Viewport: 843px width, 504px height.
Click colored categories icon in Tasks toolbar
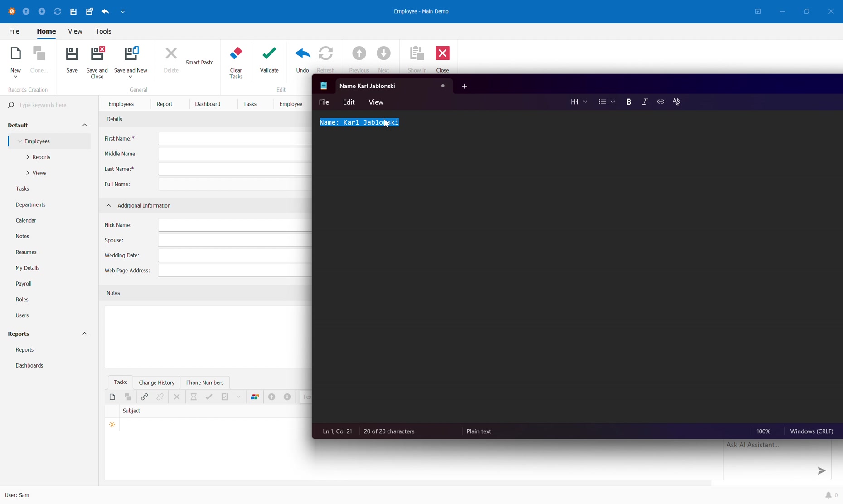click(x=255, y=397)
